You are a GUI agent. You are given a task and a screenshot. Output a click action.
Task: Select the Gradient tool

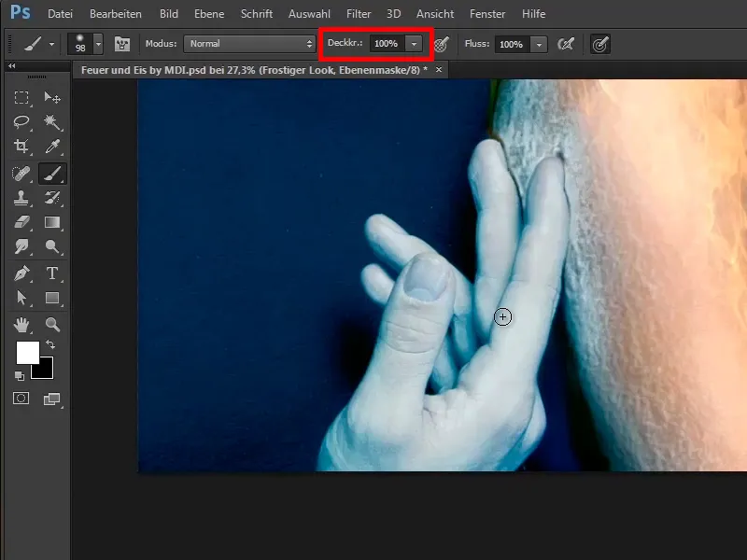[x=52, y=222]
